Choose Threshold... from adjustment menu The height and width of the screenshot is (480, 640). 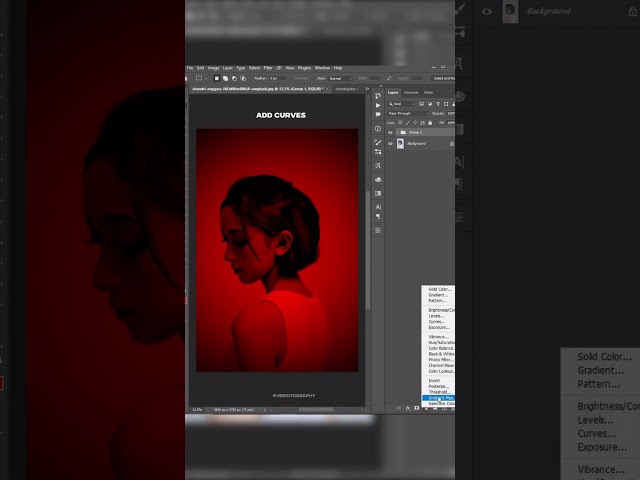click(438, 392)
